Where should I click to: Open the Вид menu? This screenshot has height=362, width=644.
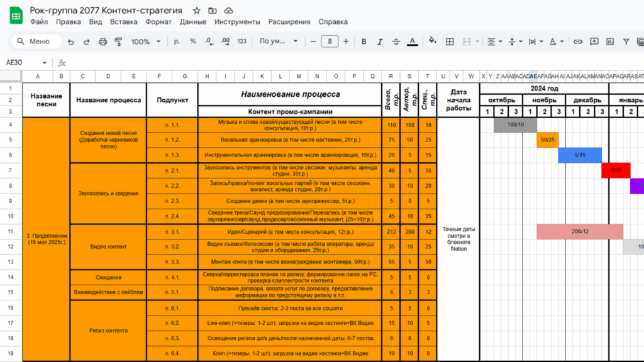pyautogui.click(x=96, y=22)
